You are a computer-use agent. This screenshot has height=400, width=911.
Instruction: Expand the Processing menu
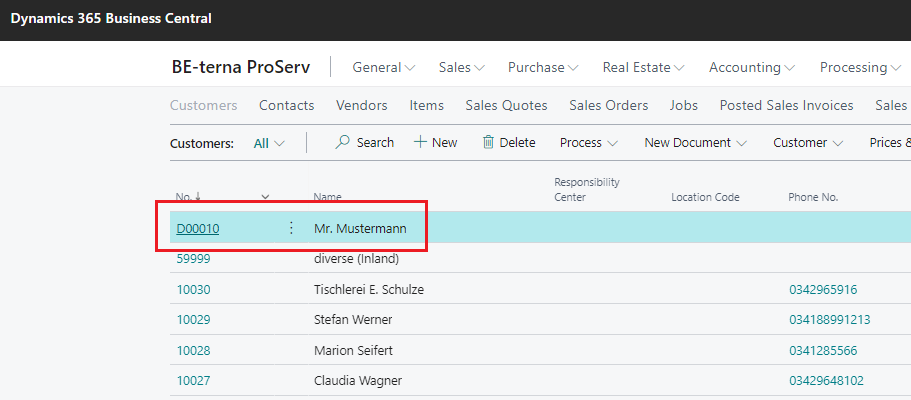(861, 67)
